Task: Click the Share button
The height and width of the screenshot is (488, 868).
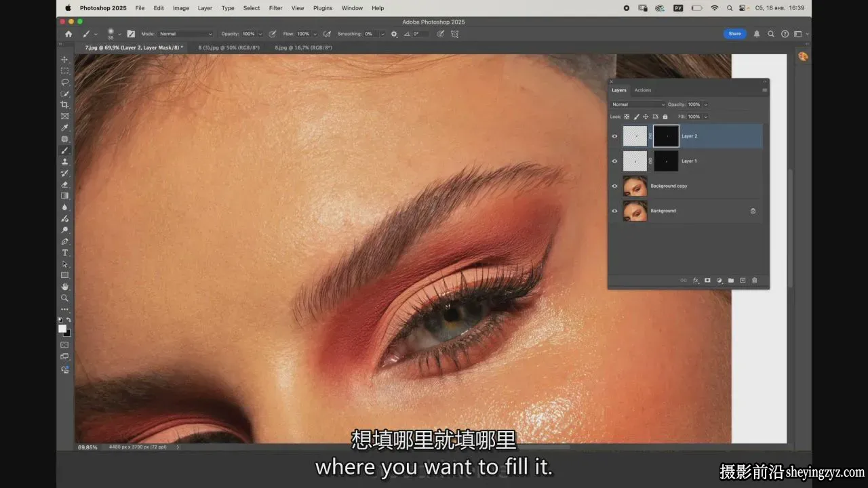Action: point(735,34)
